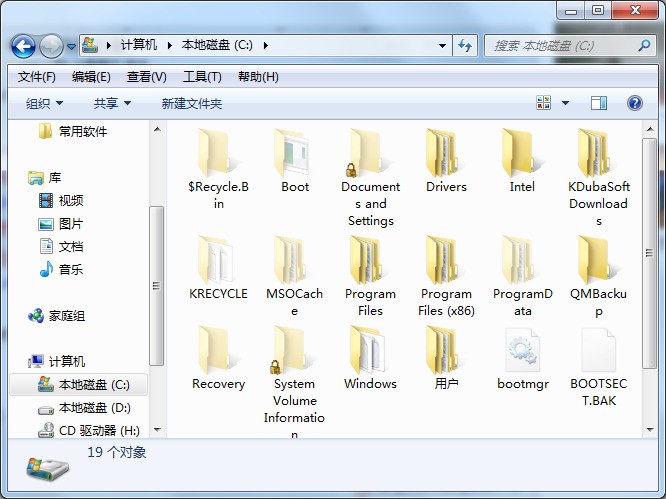
Task: Click the refresh button beside address bar
Action: click(x=465, y=46)
